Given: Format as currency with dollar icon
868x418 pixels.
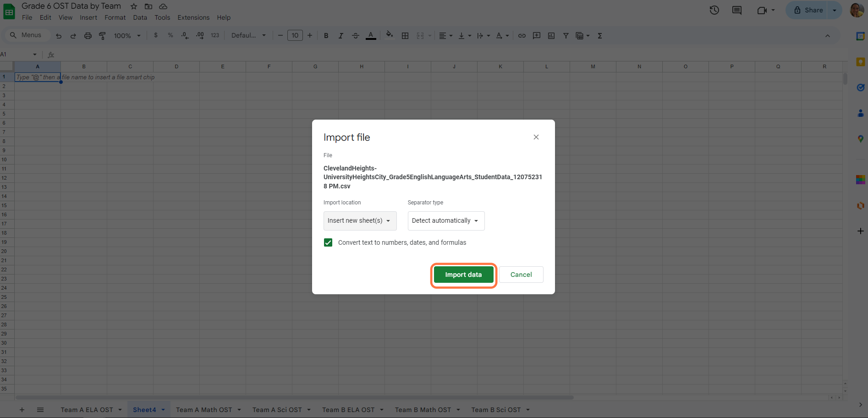Looking at the screenshot, I should point(156,35).
